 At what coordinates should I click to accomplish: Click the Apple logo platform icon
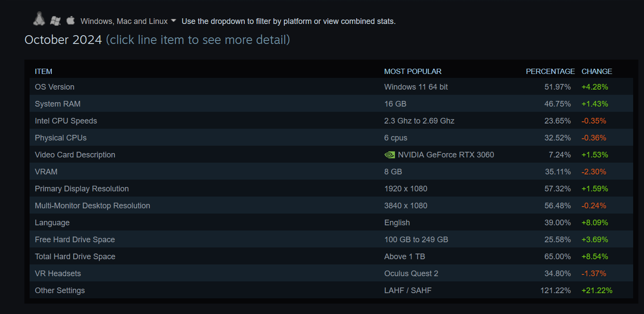pyautogui.click(x=71, y=20)
